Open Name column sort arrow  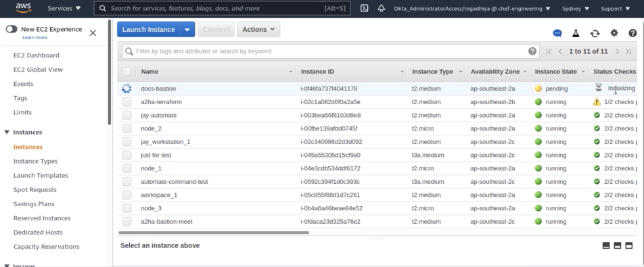coord(291,72)
